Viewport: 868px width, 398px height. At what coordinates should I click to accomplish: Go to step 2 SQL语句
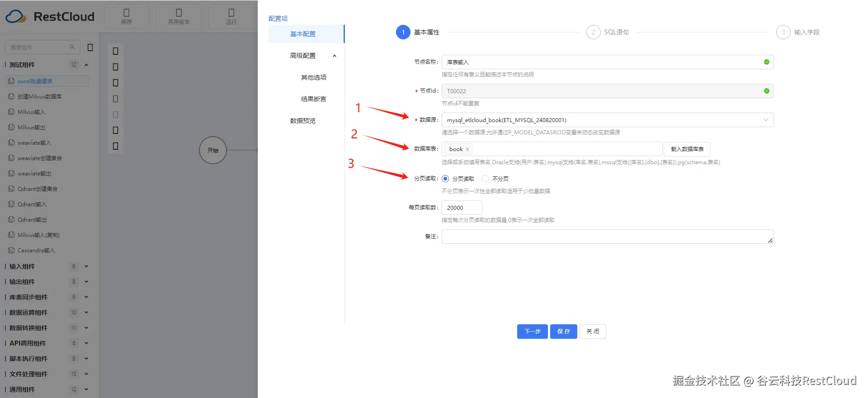[608, 32]
